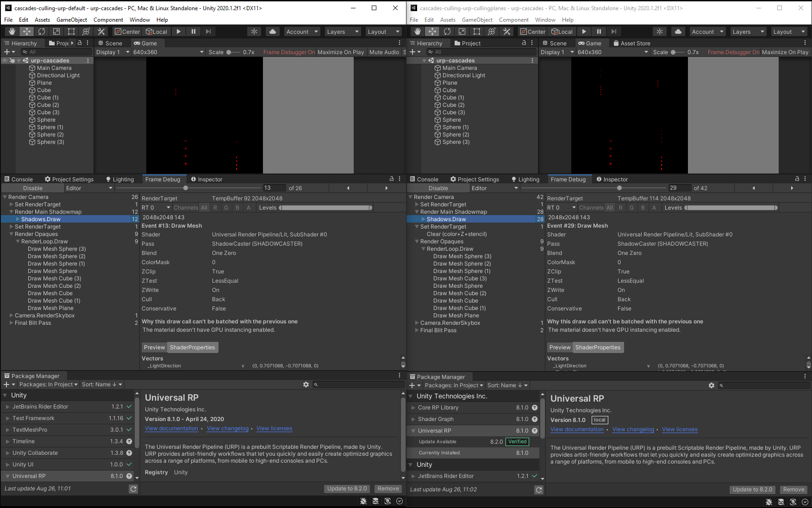Toggle lock on right Frame Debug panel
The height and width of the screenshot is (508, 812).
[797, 179]
